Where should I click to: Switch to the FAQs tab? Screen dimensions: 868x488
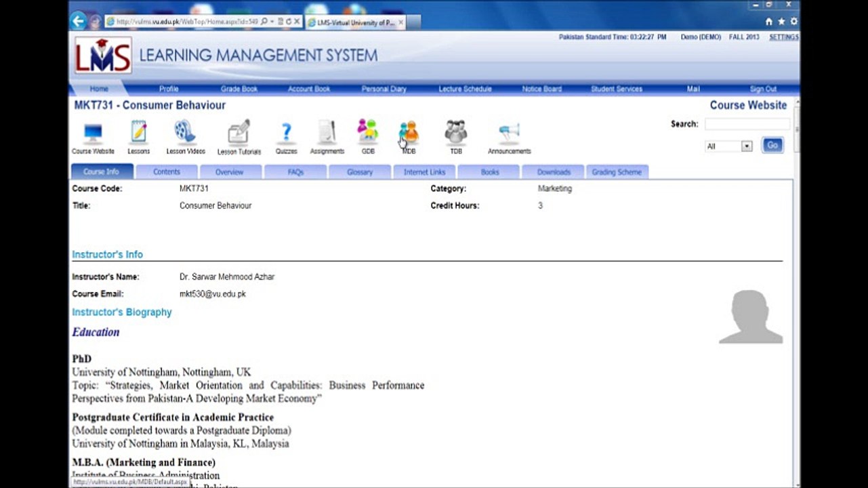pyautogui.click(x=295, y=172)
